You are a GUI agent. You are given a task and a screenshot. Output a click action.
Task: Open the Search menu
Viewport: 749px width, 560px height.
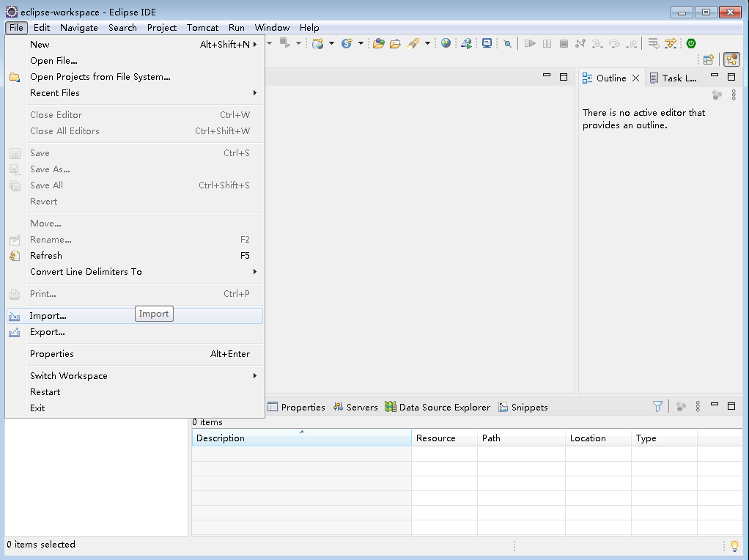(x=122, y=28)
